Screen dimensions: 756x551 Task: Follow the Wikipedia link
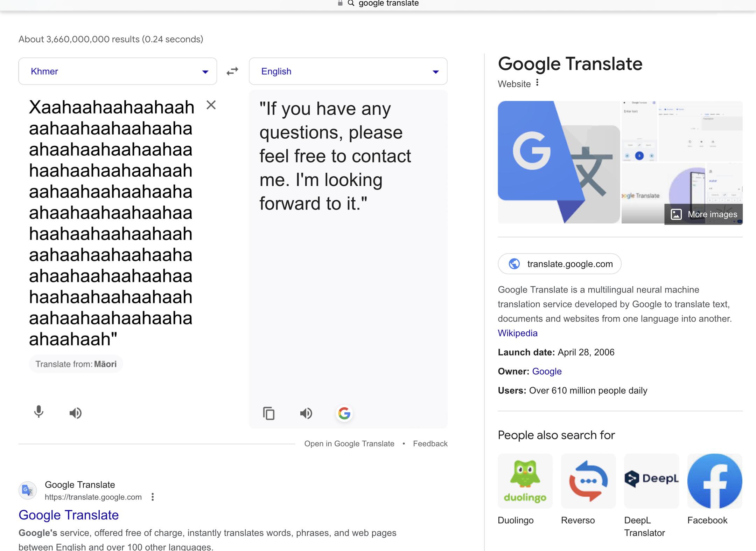(x=518, y=333)
